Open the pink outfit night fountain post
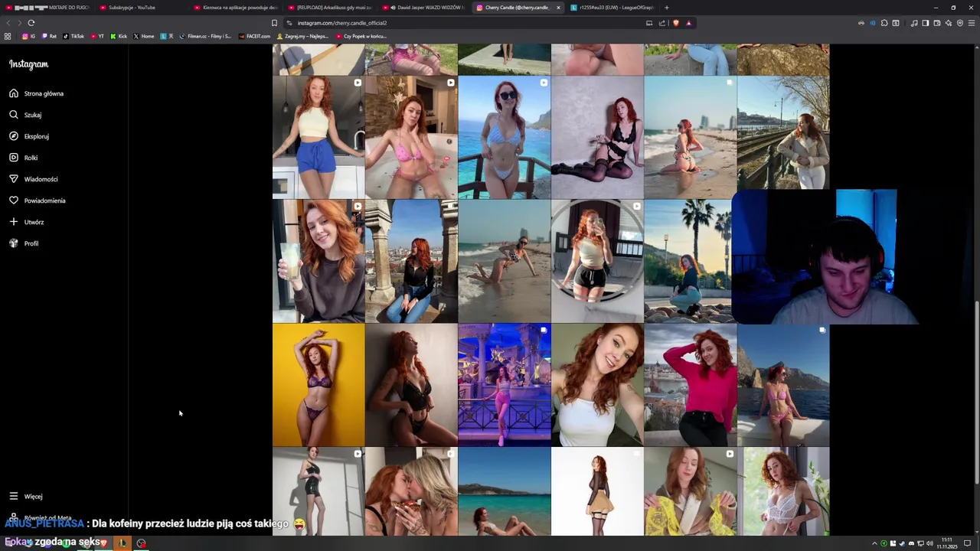Viewport: 980px width, 551px height. (x=504, y=384)
